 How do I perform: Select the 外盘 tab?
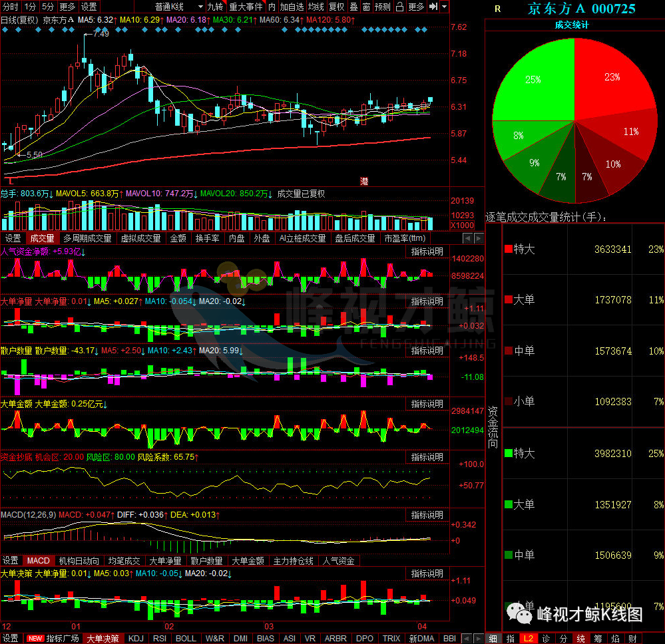[x=262, y=238]
